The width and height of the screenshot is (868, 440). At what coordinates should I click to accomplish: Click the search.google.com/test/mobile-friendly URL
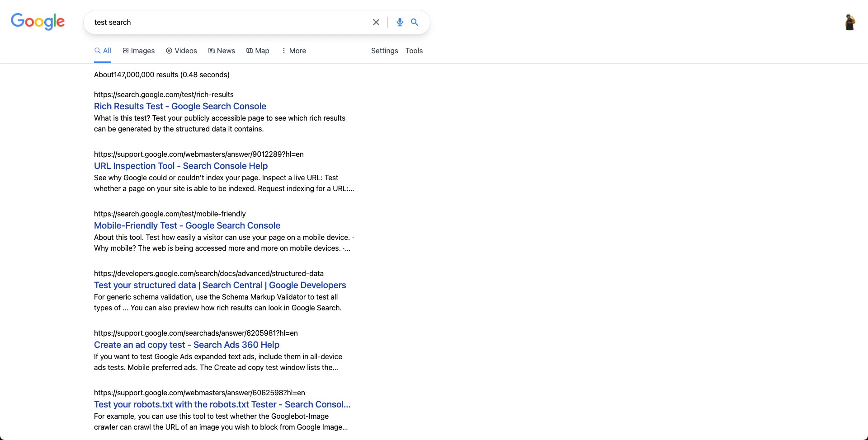point(170,214)
